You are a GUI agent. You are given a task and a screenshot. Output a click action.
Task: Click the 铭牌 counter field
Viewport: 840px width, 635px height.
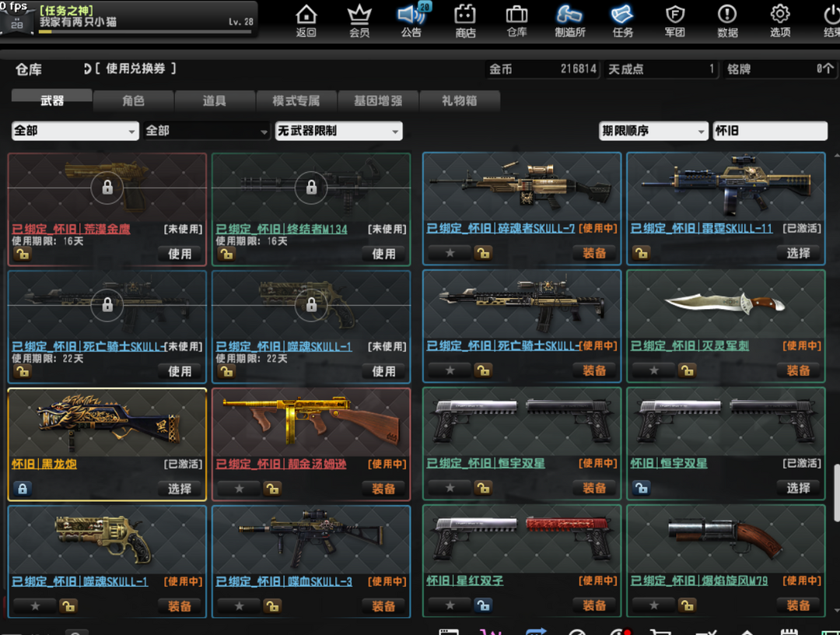click(780, 69)
